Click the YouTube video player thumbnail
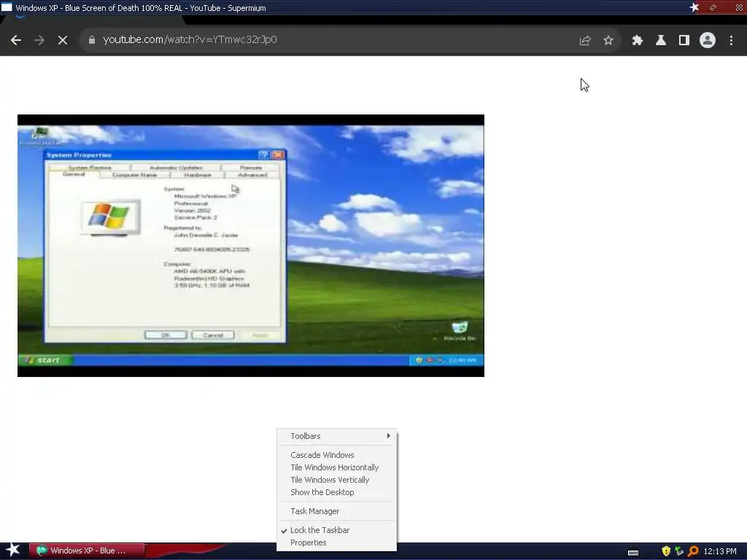 click(251, 246)
